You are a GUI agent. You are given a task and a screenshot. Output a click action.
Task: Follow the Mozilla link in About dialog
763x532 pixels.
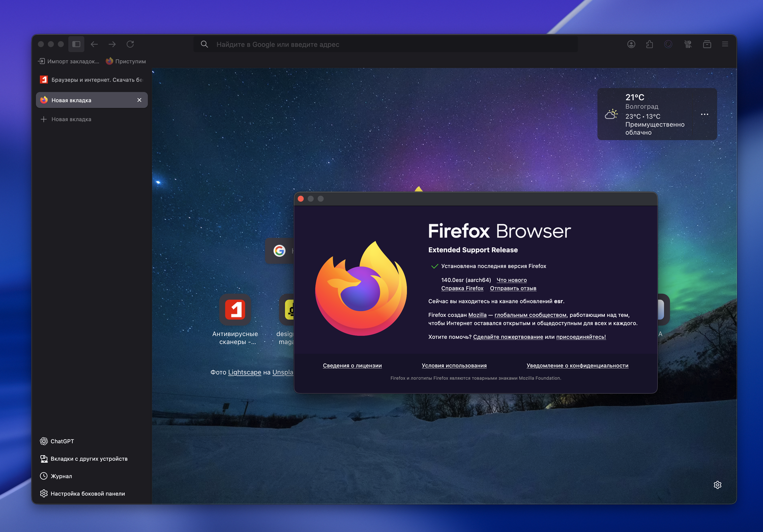point(478,315)
